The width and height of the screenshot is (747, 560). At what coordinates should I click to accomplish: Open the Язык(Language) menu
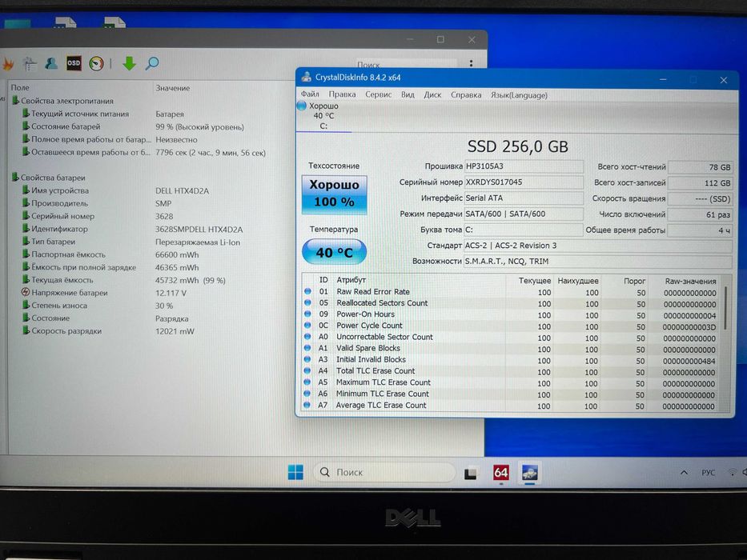(x=519, y=95)
